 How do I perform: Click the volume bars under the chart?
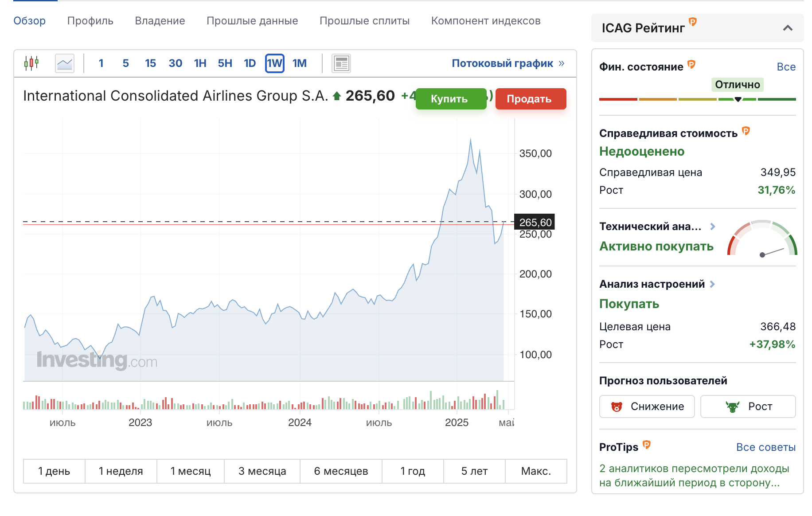[x=265, y=400]
